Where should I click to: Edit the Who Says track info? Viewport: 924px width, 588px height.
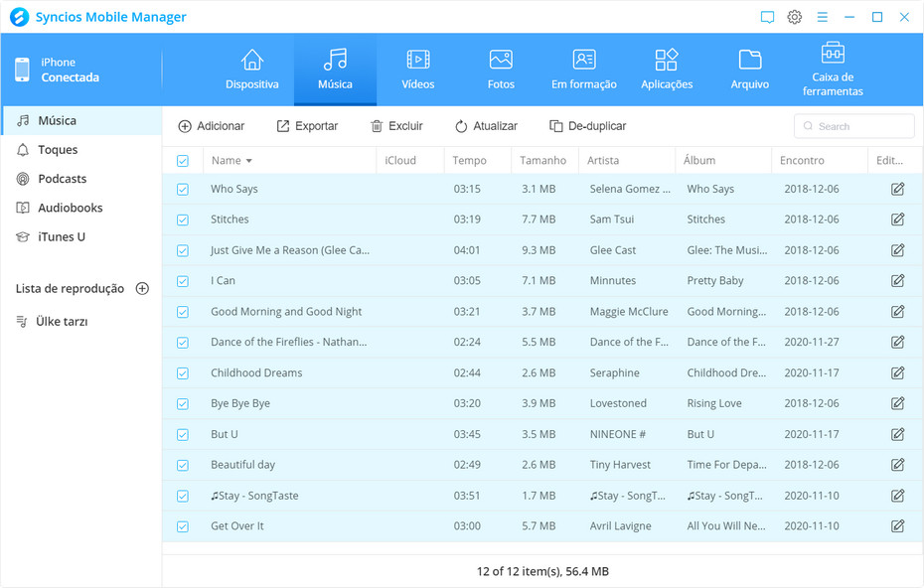[x=897, y=189]
